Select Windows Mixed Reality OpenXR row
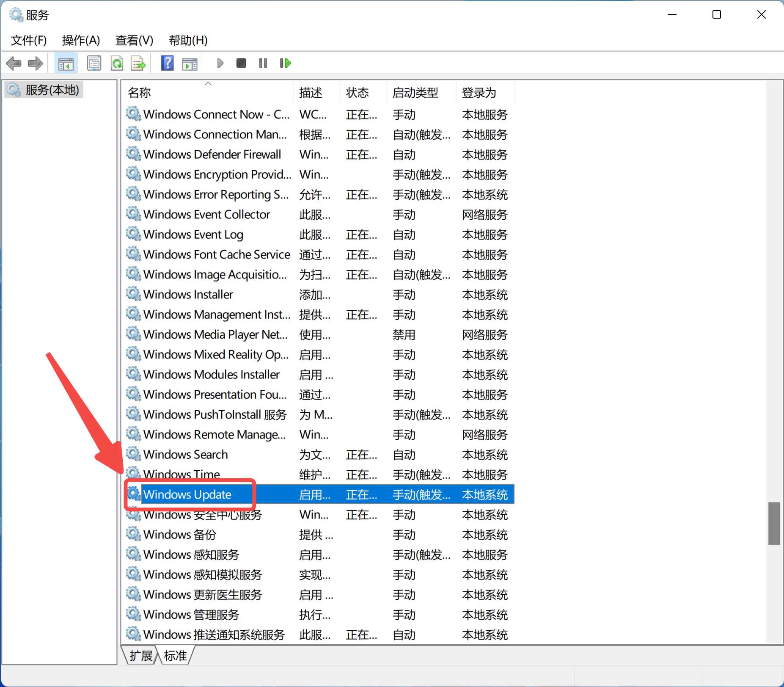This screenshot has width=784, height=687. coord(320,354)
